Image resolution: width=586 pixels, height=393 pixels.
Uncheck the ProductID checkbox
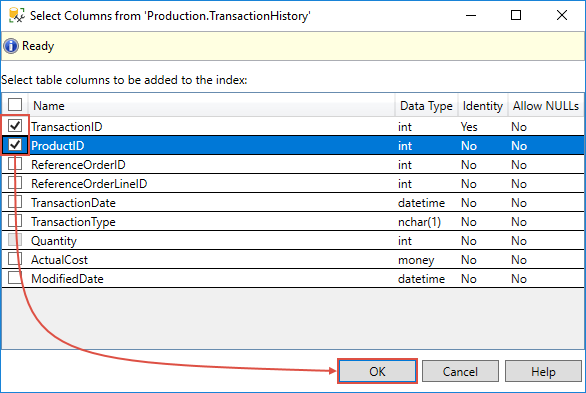pos(15,145)
